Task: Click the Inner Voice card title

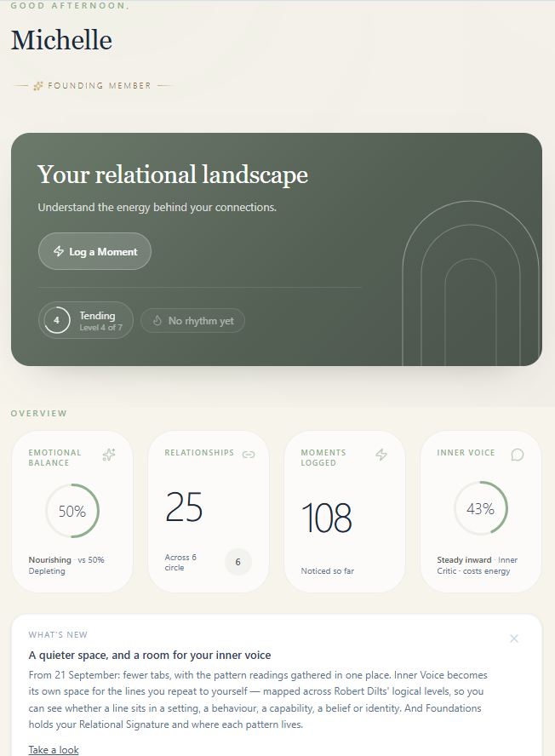Action: point(466,453)
